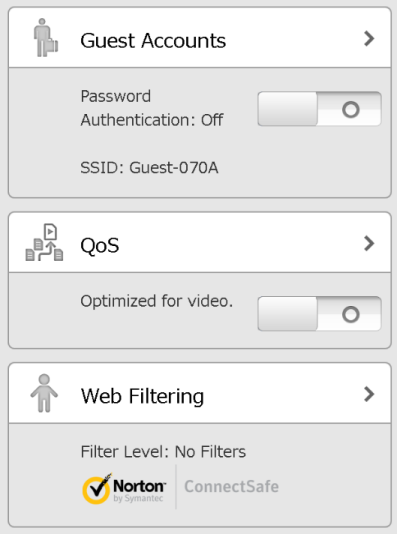Click the circle knob on Password Authentication switch
Image resolution: width=397 pixels, height=534 pixels.
pos(351,109)
